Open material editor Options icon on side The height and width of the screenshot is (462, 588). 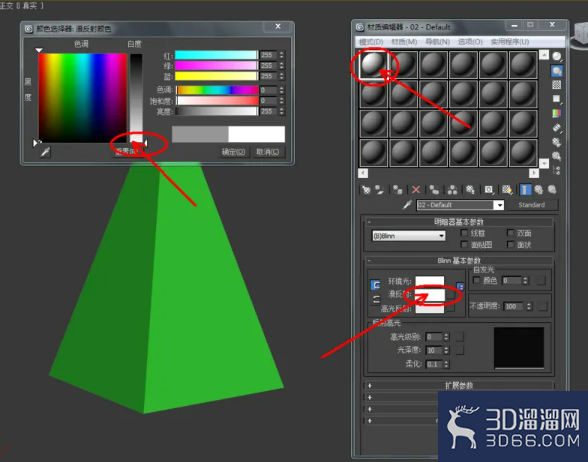coord(557,142)
